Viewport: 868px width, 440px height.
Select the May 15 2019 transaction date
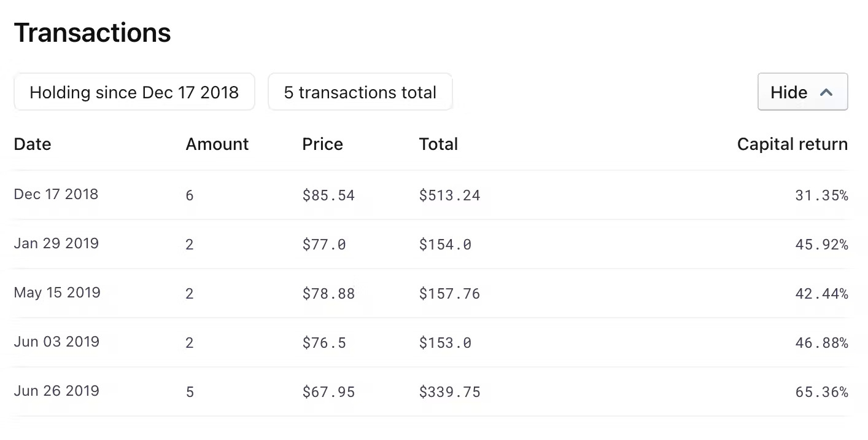point(57,293)
